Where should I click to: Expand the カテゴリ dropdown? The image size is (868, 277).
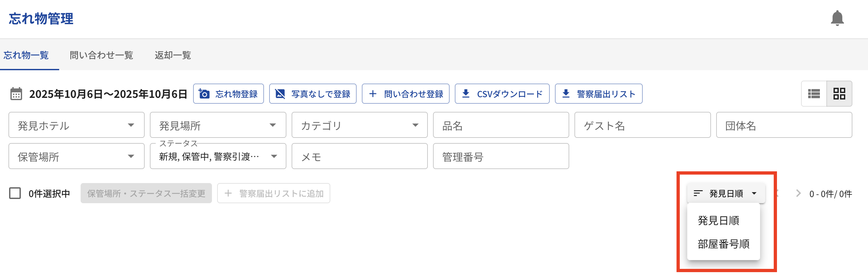[359, 125]
